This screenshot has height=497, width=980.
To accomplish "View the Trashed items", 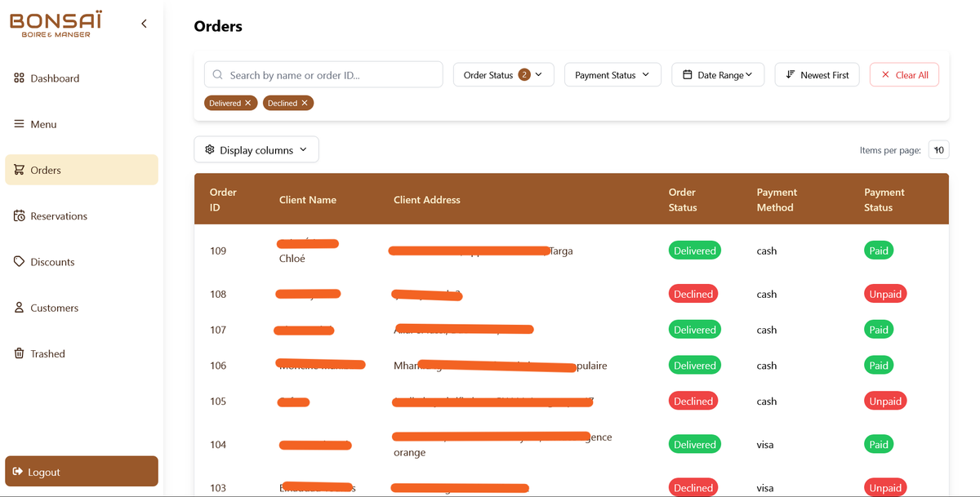I will (x=82, y=353).
